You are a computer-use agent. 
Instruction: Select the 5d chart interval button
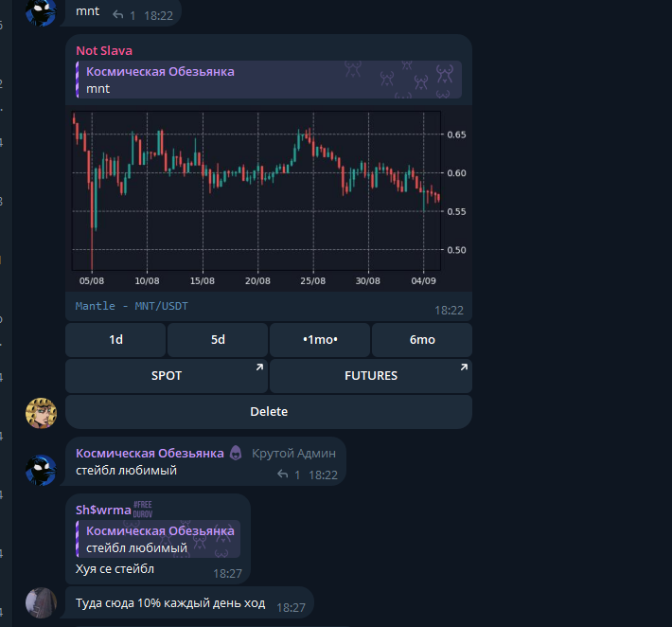click(x=218, y=340)
